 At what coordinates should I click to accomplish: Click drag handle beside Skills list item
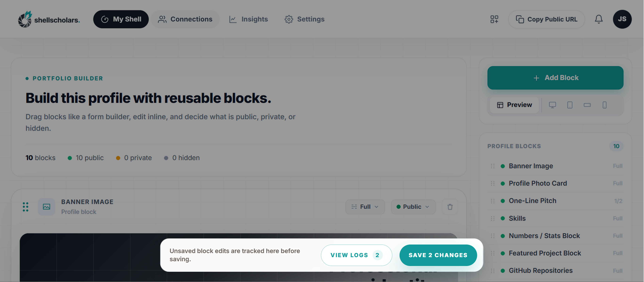tap(493, 218)
